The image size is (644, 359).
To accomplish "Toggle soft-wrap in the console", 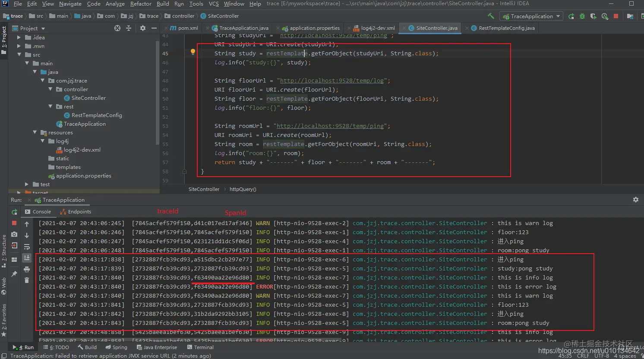I will click(x=27, y=247).
